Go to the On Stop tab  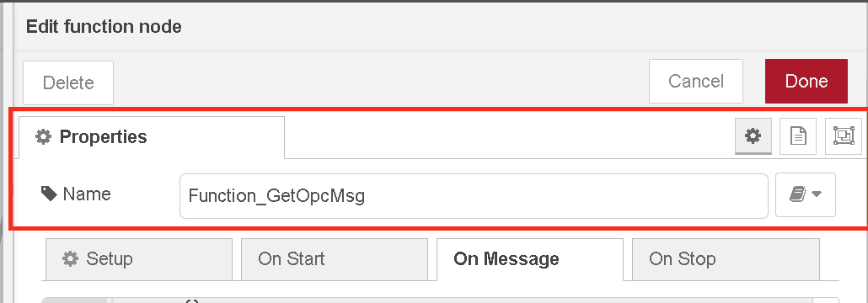point(726,258)
